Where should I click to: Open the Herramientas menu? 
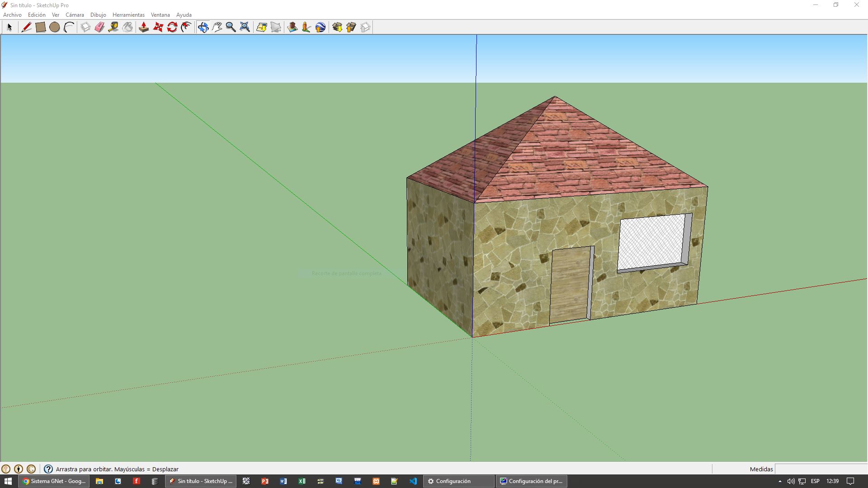point(128,15)
